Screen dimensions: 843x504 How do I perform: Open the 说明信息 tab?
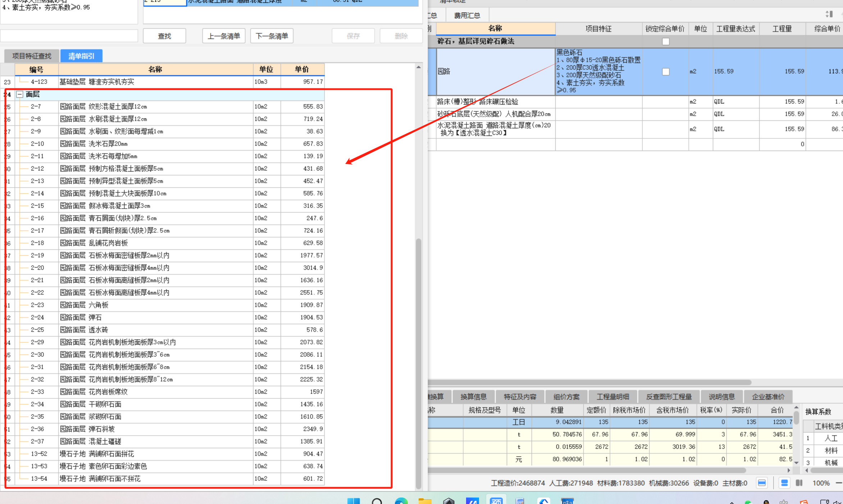tap(722, 397)
